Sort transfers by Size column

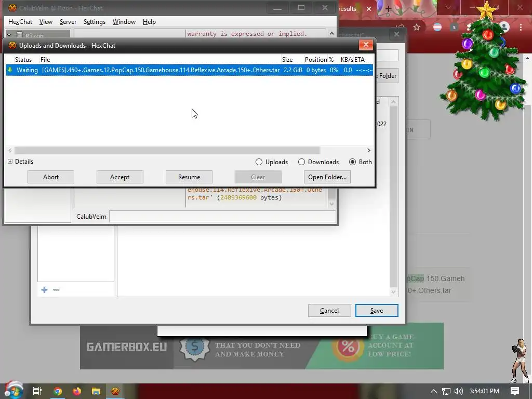point(287,59)
